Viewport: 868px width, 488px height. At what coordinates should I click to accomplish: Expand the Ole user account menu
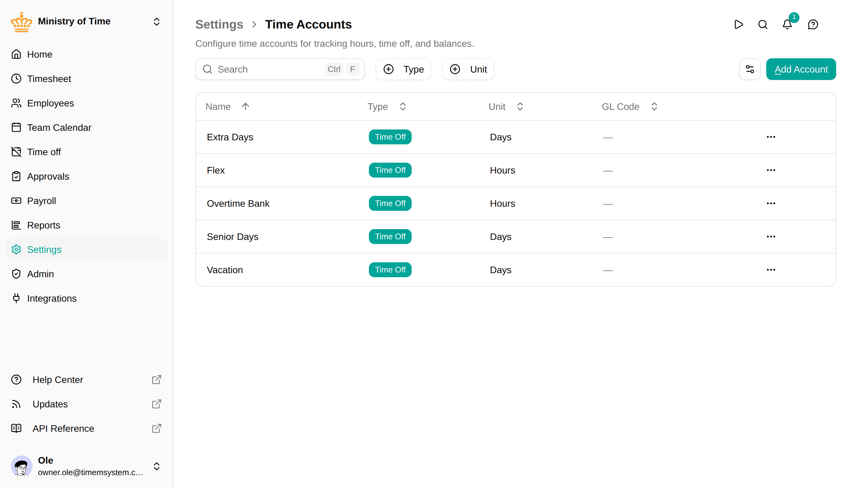pyautogui.click(x=157, y=466)
